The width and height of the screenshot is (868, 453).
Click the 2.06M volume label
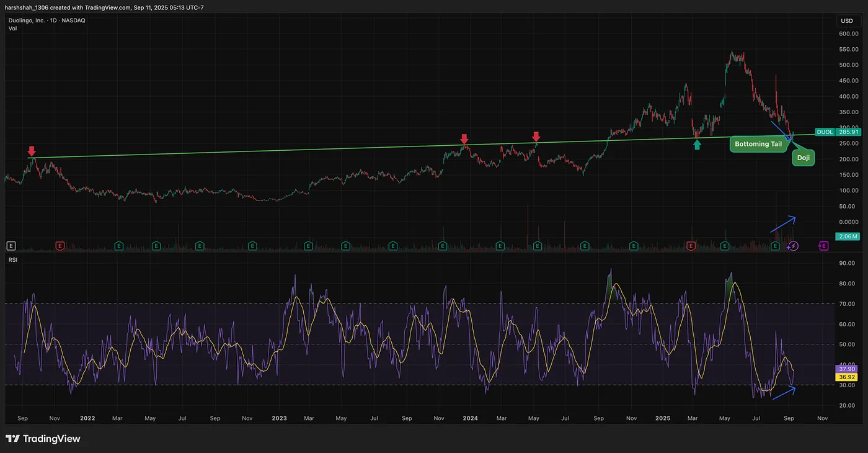tap(847, 236)
